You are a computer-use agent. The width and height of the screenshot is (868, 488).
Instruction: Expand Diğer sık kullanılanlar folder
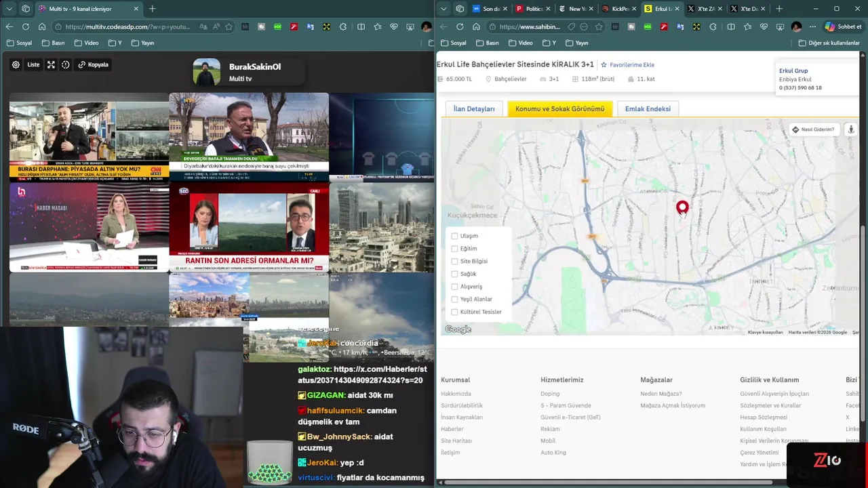pyautogui.click(x=828, y=43)
